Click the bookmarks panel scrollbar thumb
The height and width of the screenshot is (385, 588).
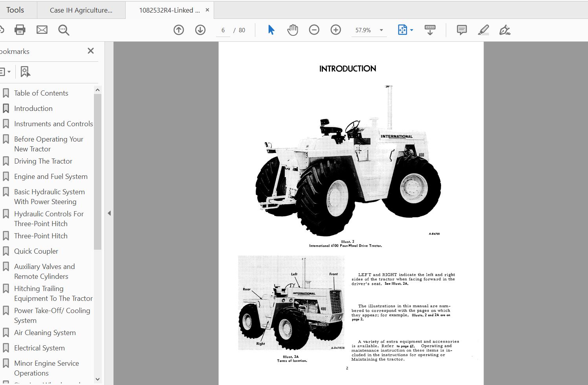coord(98,172)
